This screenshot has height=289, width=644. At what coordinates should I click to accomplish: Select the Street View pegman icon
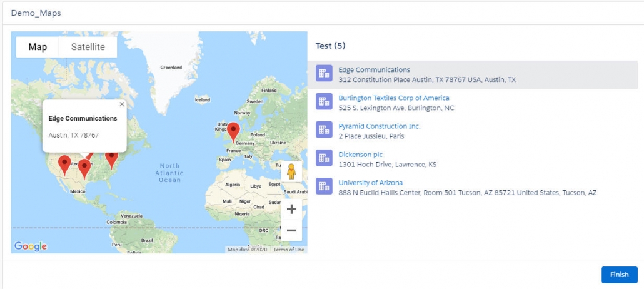click(x=291, y=171)
